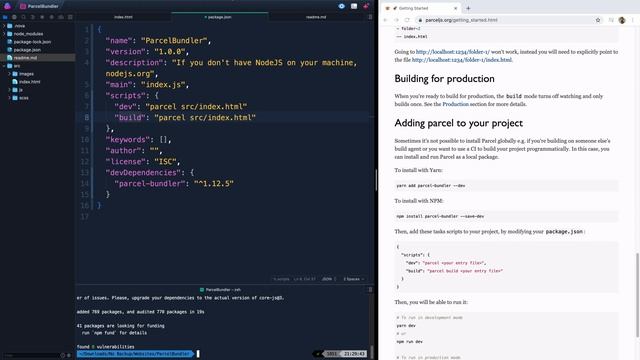Open the 2 Spaces indentation dropdown
Image resolution: width=640 pixels, height=360 pixels.
(353, 279)
